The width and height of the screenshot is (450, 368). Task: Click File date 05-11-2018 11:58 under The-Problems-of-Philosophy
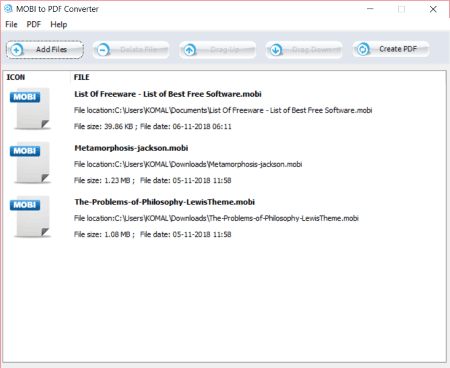pos(185,234)
